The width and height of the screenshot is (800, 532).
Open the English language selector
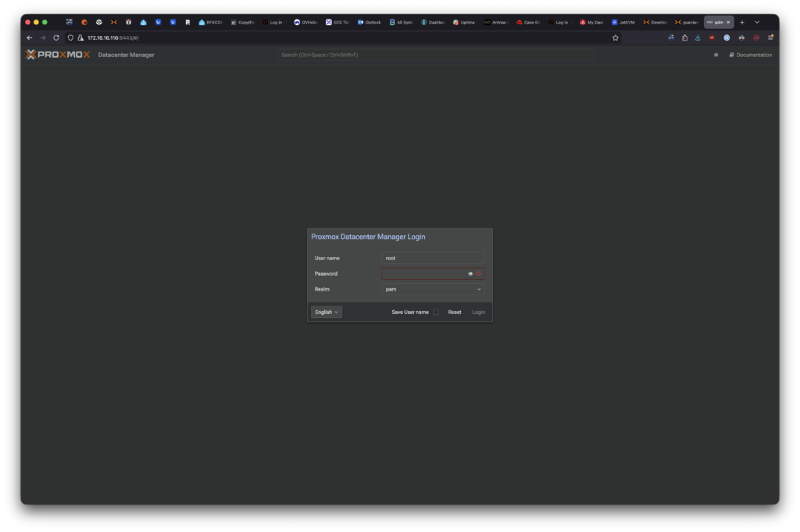point(327,312)
